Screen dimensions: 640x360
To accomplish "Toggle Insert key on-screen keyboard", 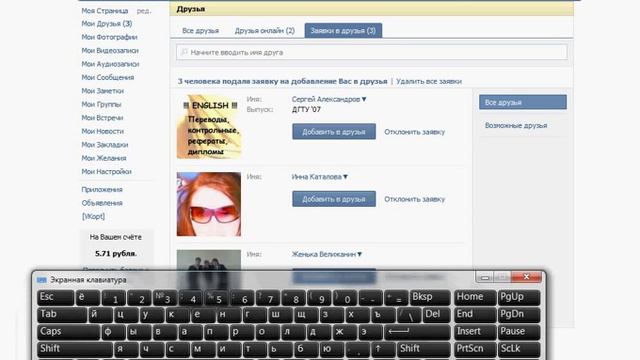I will click(475, 332).
